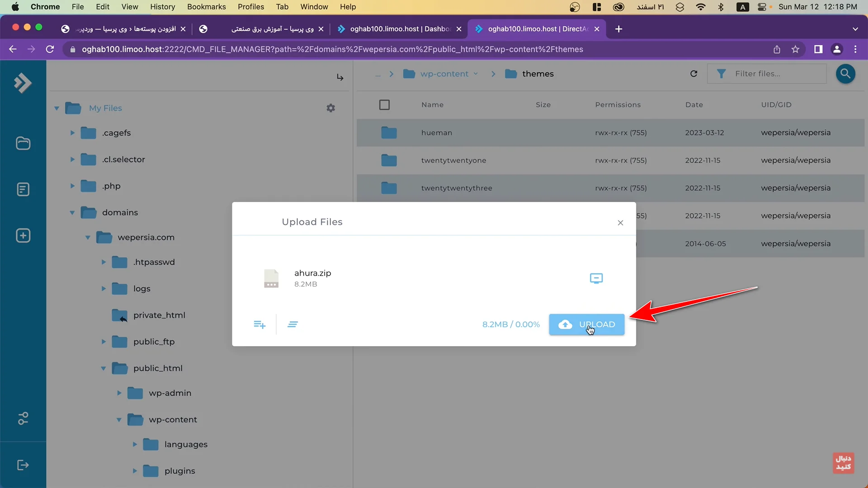The height and width of the screenshot is (488, 868).
Task: Select the hueman folder row
Action: pyautogui.click(x=610, y=133)
